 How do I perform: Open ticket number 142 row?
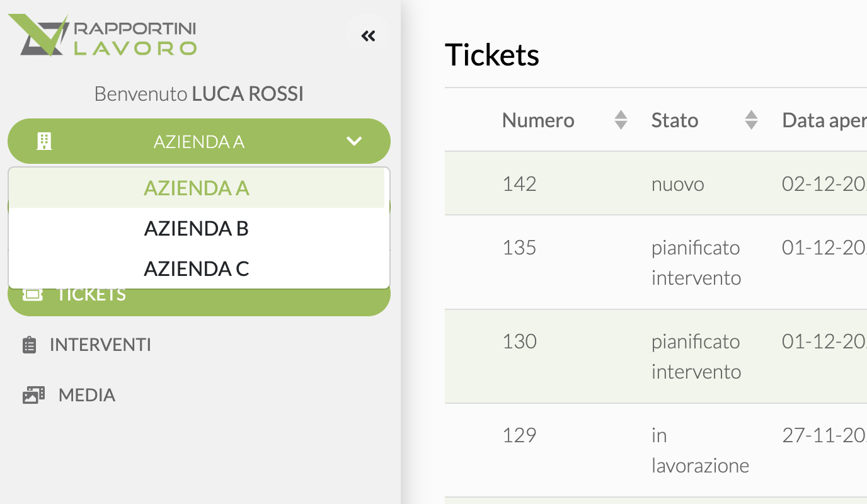tap(519, 184)
